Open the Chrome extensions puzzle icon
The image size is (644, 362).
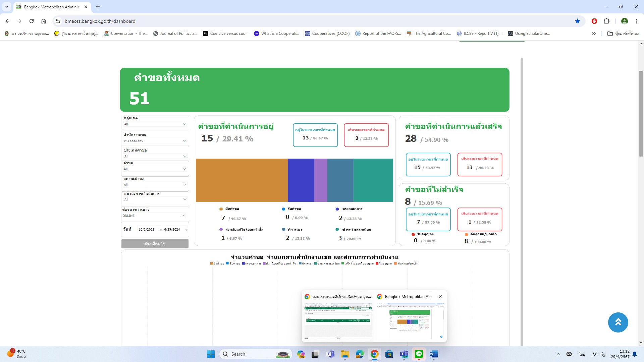point(606,21)
